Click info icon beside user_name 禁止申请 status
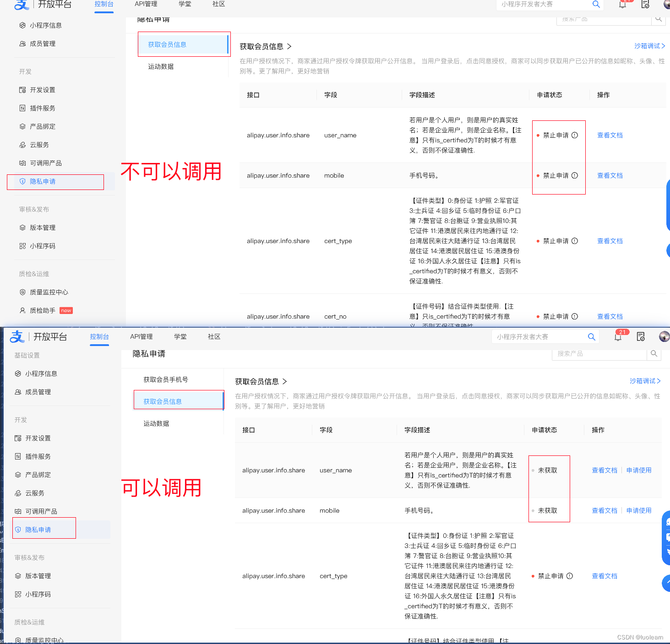670x644 pixels. pos(575,135)
